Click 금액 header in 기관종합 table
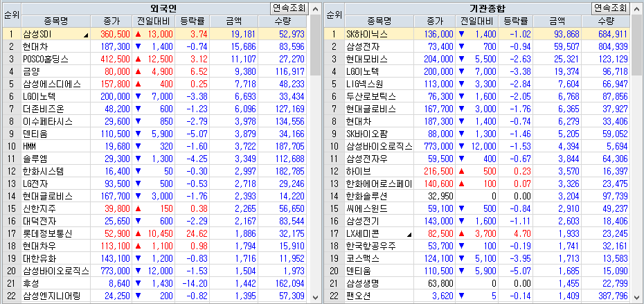Viewport: 644px width, 304px height. click(557, 21)
